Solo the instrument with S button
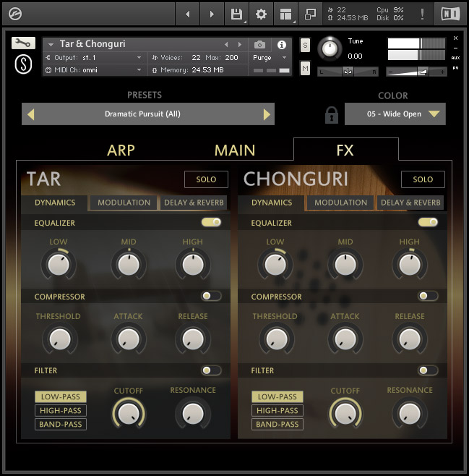Screen dimensions: 469x476 pyautogui.click(x=305, y=46)
